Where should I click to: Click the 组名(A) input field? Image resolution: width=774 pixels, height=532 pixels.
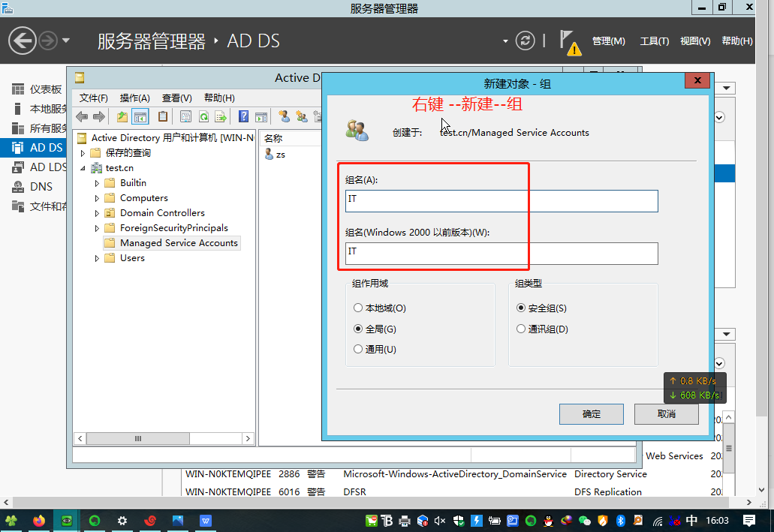(x=501, y=201)
